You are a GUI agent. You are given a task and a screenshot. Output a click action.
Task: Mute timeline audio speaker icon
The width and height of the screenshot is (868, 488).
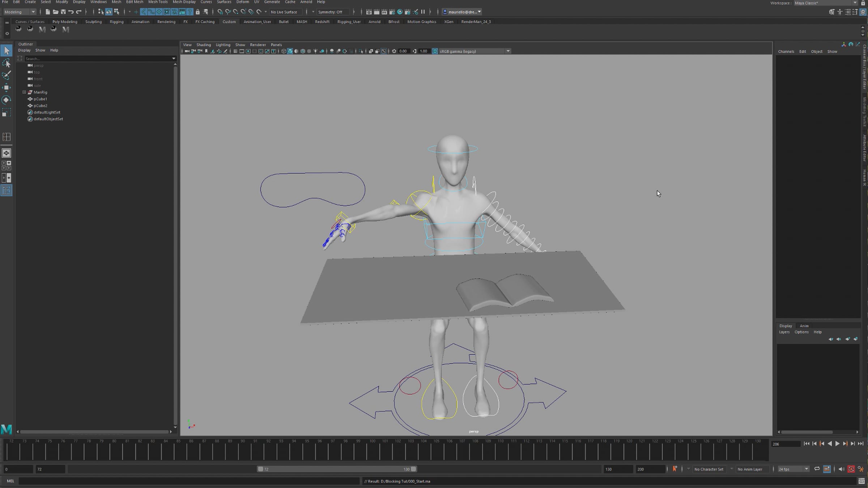[x=841, y=469]
